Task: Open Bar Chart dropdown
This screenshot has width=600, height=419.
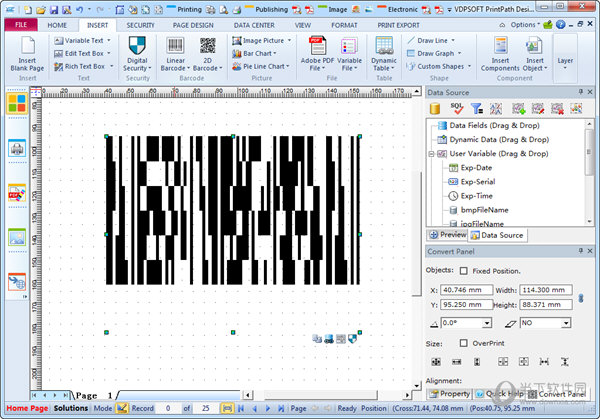Action: 275,53
